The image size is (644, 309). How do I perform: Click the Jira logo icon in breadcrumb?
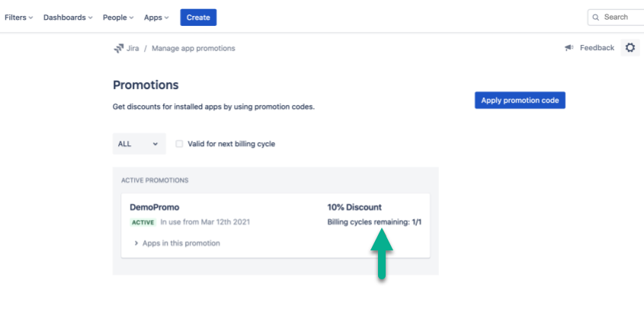pos(119,48)
